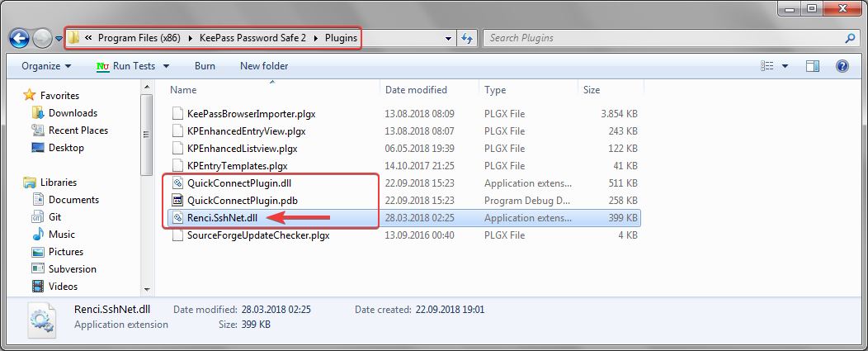
Task: Change view with the view icon
Action: [767, 67]
